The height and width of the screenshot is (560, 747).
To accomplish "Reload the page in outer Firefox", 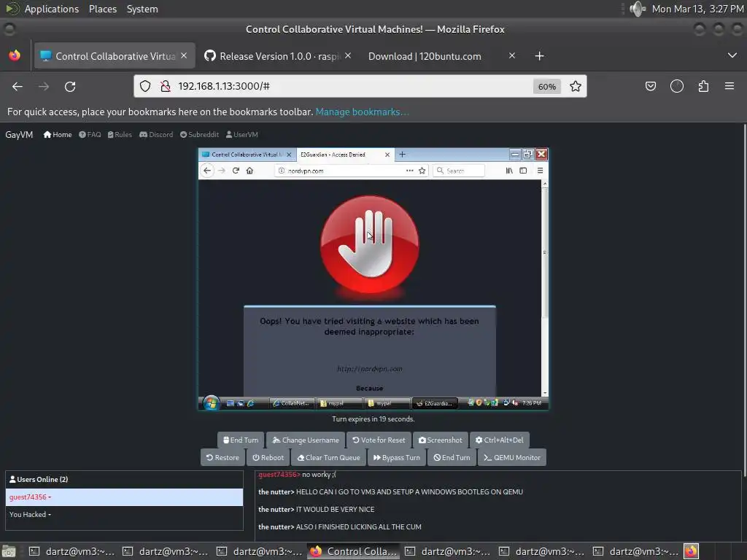I will [x=70, y=86].
